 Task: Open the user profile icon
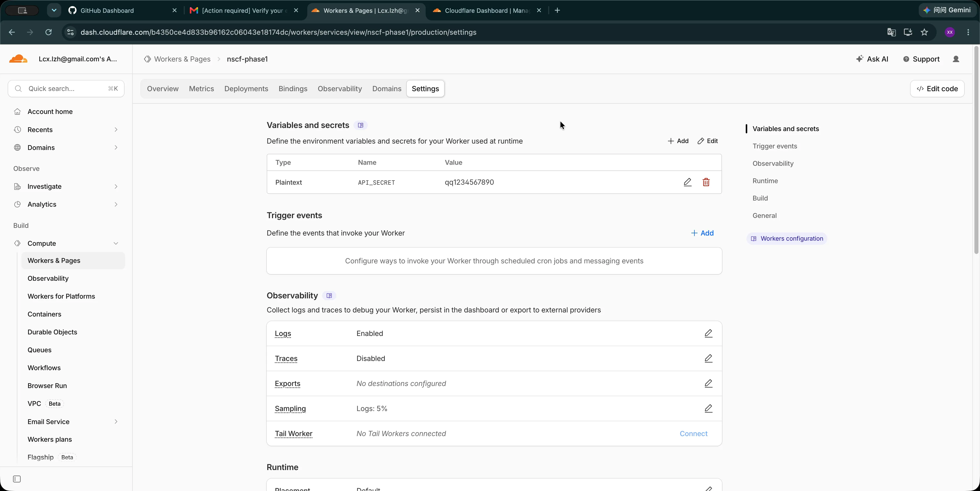pos(956,59)
